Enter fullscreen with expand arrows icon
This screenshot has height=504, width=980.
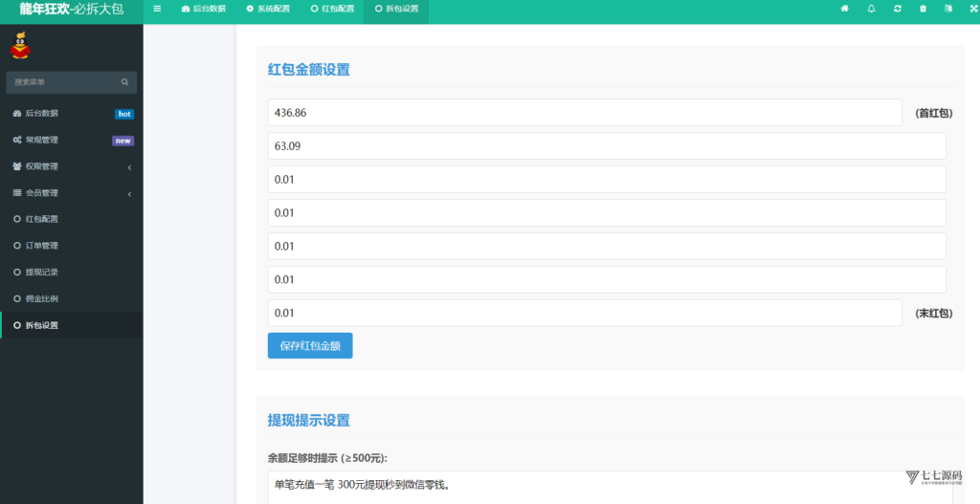pos(973,9)
